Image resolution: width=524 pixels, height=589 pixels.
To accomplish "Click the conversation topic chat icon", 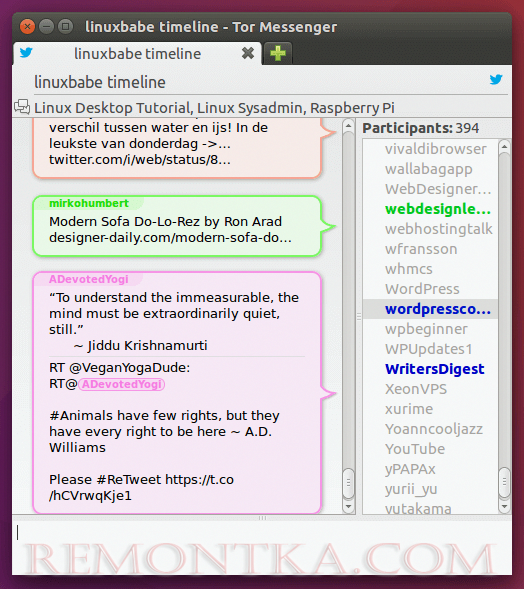I will click(x=22, y=107).
